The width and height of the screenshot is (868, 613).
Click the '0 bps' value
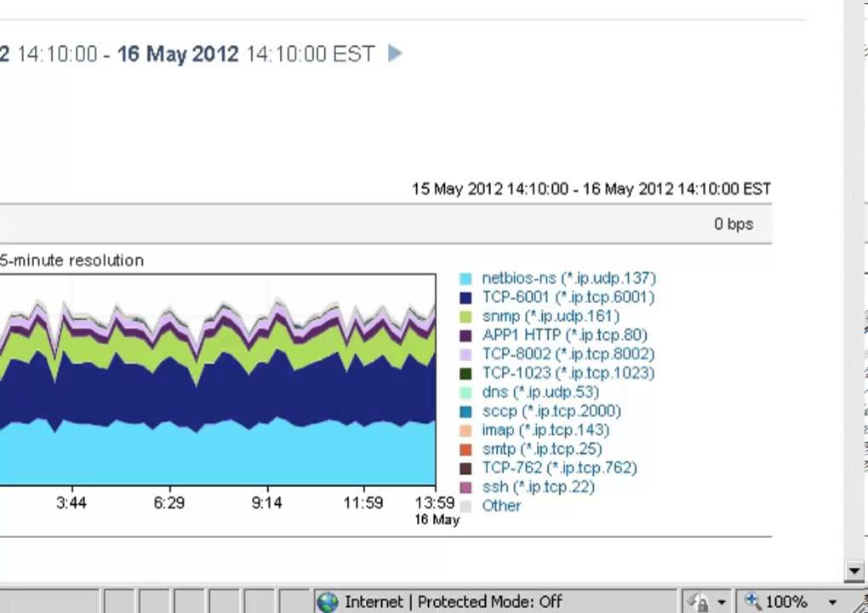pyautogui.click(x=734, y=224)
